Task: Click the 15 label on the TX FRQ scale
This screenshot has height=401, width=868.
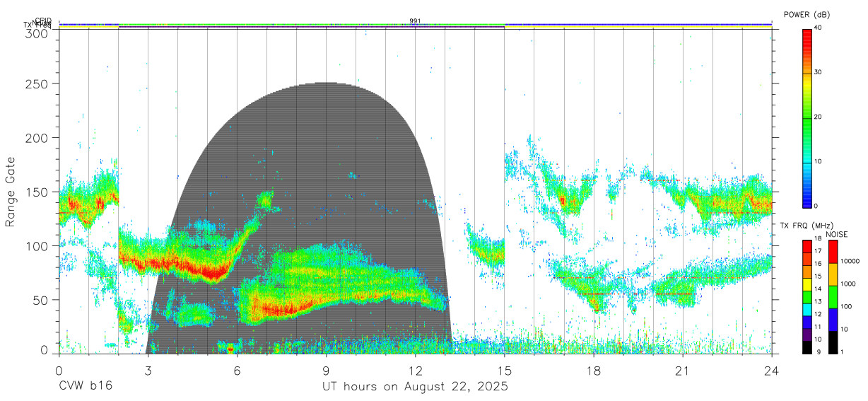Action: click(818, 277)
